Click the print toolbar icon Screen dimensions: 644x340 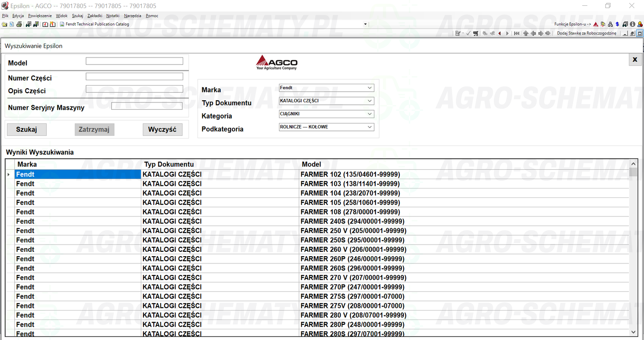tap(19, 24)
